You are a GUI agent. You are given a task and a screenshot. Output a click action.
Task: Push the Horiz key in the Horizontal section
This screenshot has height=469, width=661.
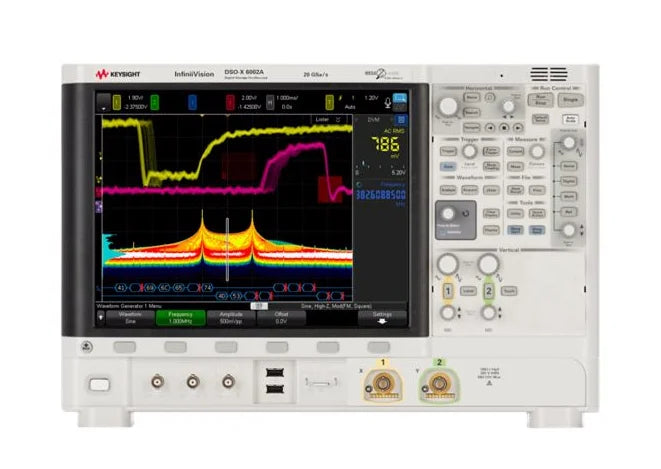[472, 97]
